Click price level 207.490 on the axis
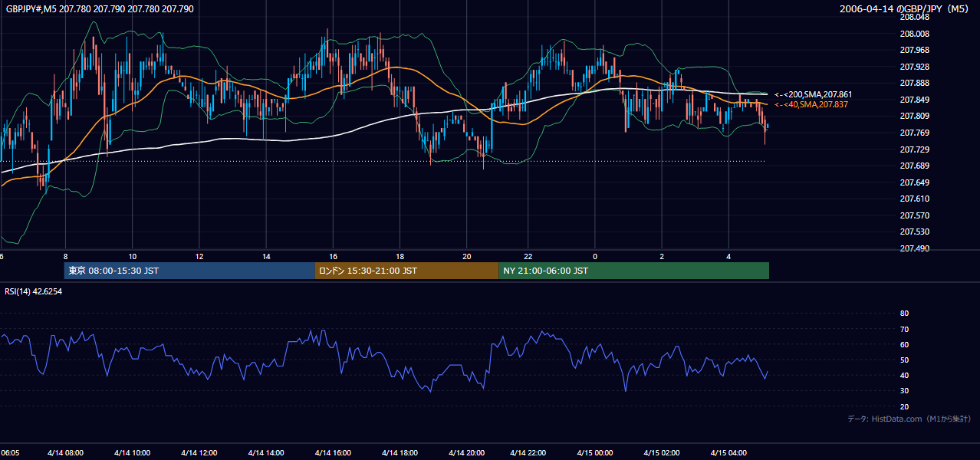This screenshot has height=460, width=980. pos(913,248)
